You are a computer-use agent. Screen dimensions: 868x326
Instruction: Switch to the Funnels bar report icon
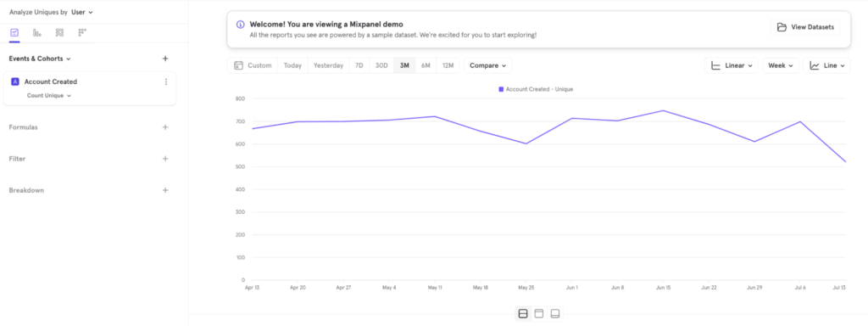point(37,33)
